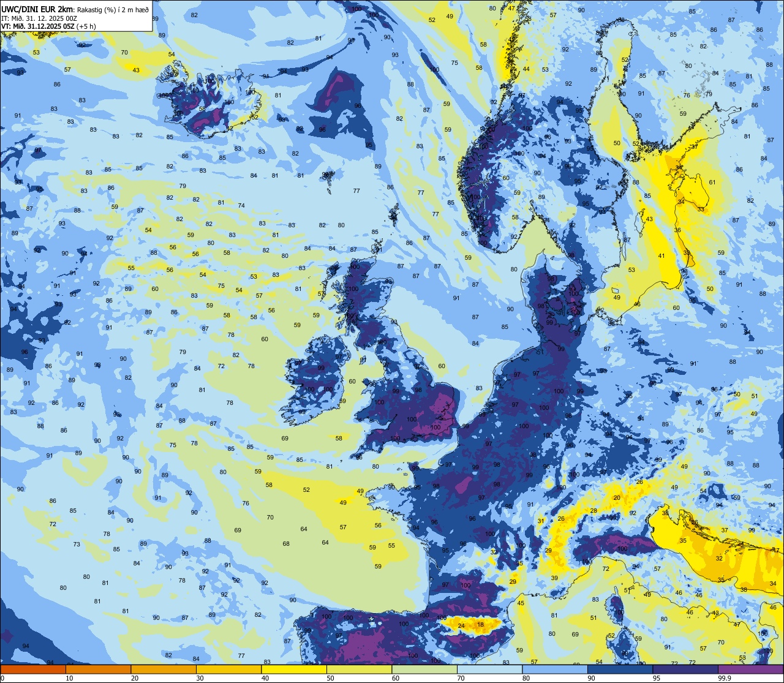Click the 'UWC/DINI EUR 2km' title text
The width and height of the screenshot is (784, 683).
click(37, 9)
